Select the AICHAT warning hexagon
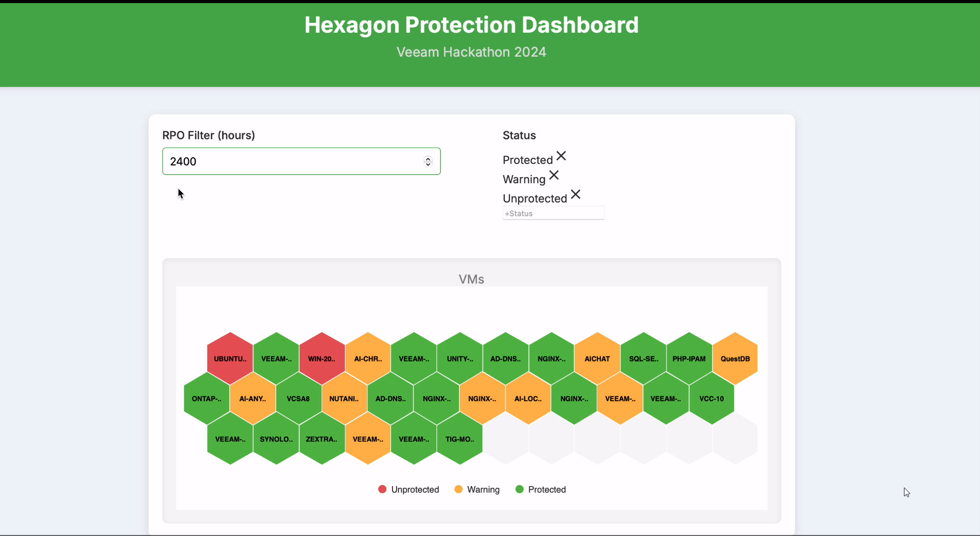Viewport: 980px width, 536px height. [597, 358]
